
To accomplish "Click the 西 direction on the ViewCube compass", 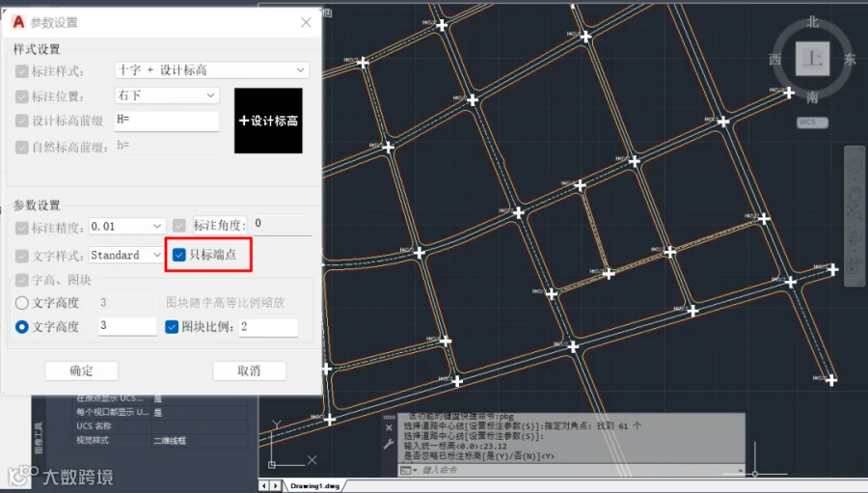I will click(x=775, y=59).
